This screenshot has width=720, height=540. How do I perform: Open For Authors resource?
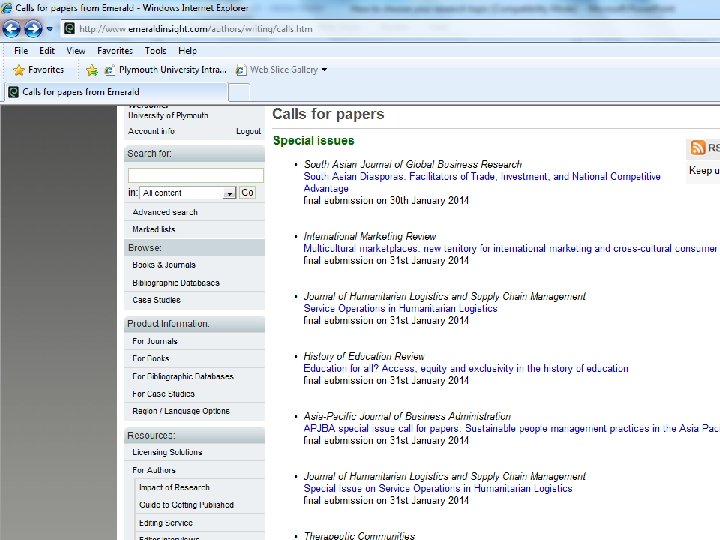(154, 470)
